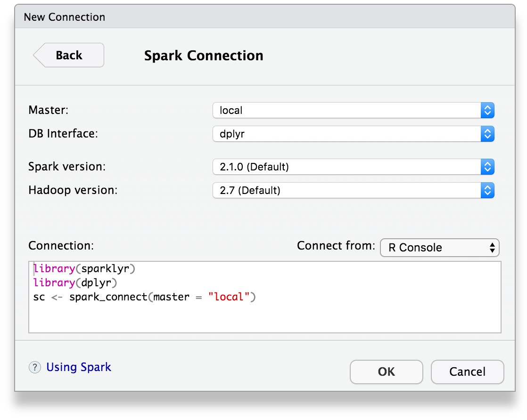
Task: Open the Connect from R Console dropdown
Action: pos(434,248)
